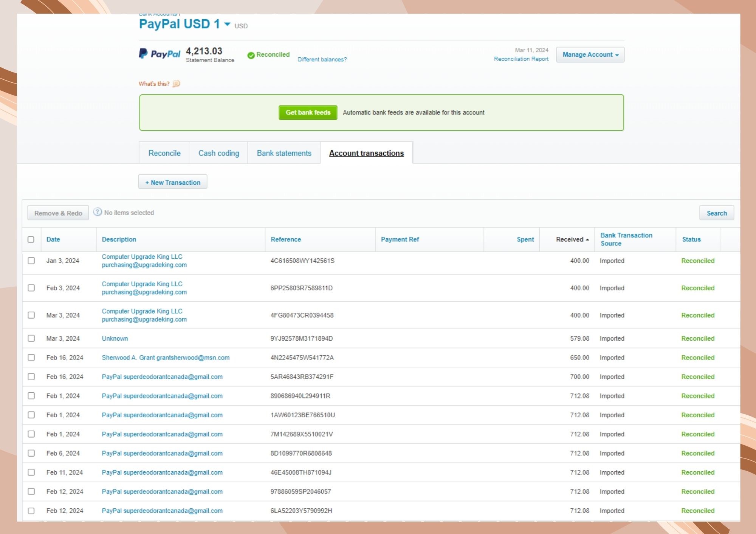Open the Feb 3 Computer Upgrade King transaction
756x534 pixels.
pyautogui.click(x=144, y=288)
